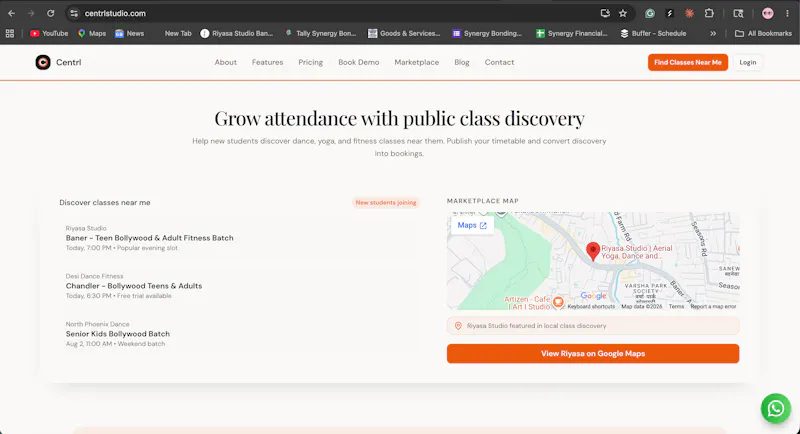
Task: Select Chandler – Bollywood Teens & Adults class
Action: [x=134, y=286]
